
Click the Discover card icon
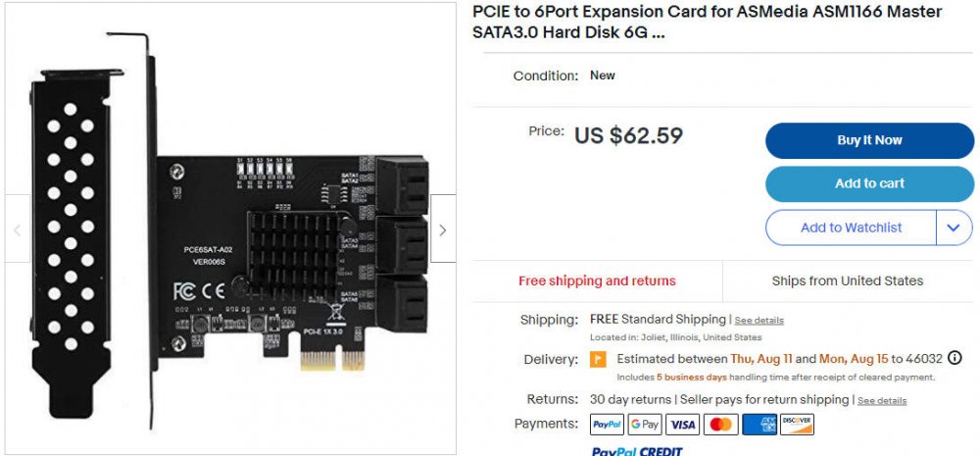coord(797,425)
